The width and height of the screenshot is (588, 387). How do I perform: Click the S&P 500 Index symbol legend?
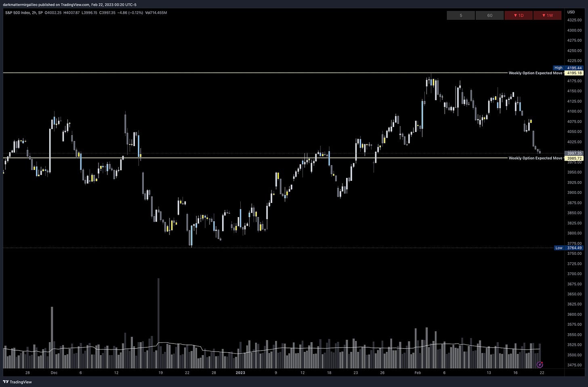24,13
